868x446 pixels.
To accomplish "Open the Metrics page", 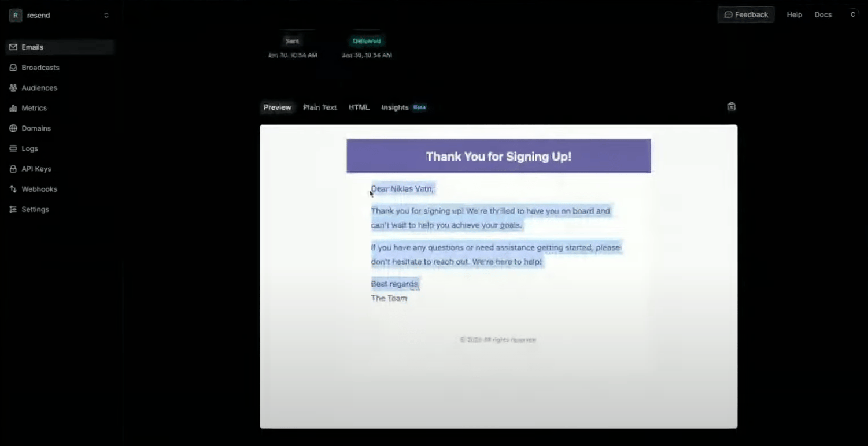I will click(x=60, y=108).
